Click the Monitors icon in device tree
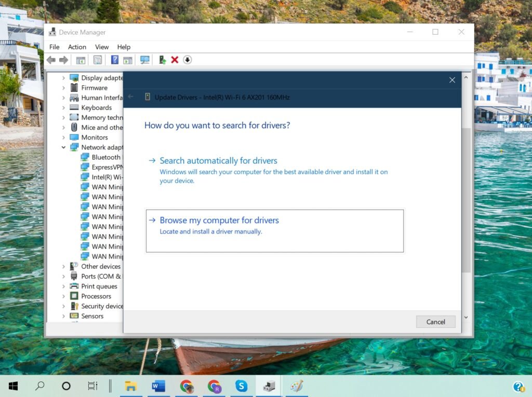The height and width of the screenshot is (397, 532). [74, 138]
